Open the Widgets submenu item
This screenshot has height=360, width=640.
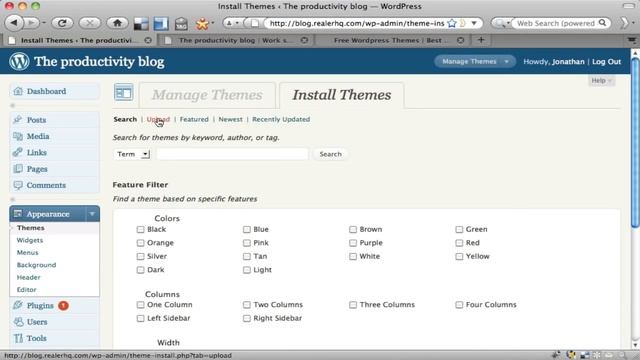(30, 240)
